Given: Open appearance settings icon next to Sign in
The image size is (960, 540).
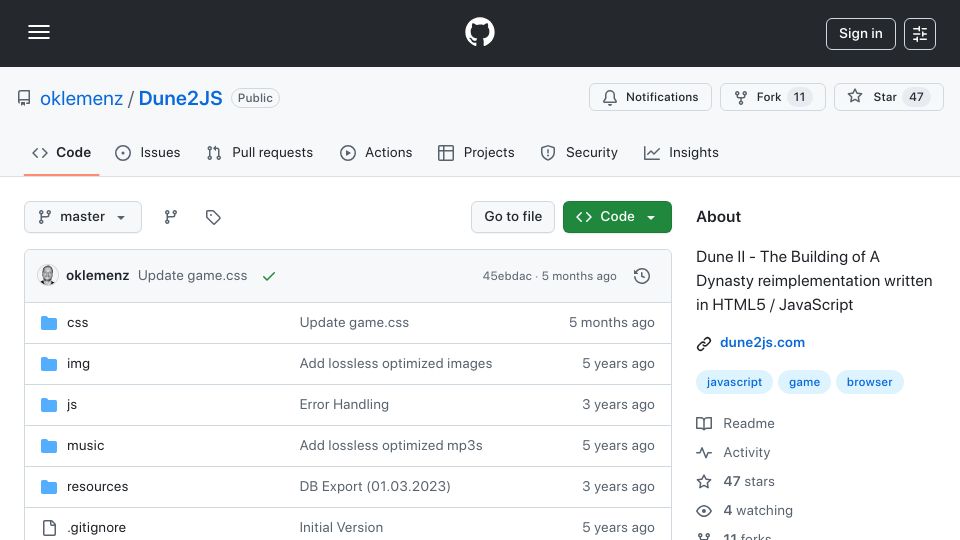Looking at the screenshot, I should [x=920, y=34].
